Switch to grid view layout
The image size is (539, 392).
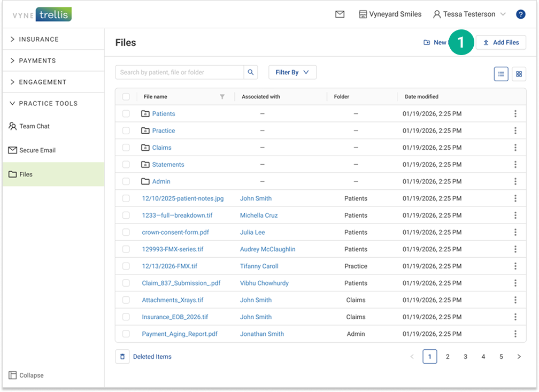[519, 74]
